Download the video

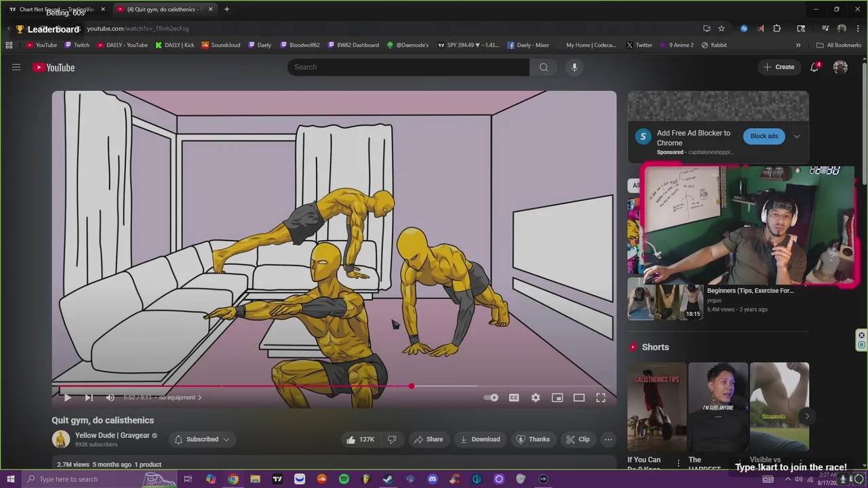click(x=479, y=439)
